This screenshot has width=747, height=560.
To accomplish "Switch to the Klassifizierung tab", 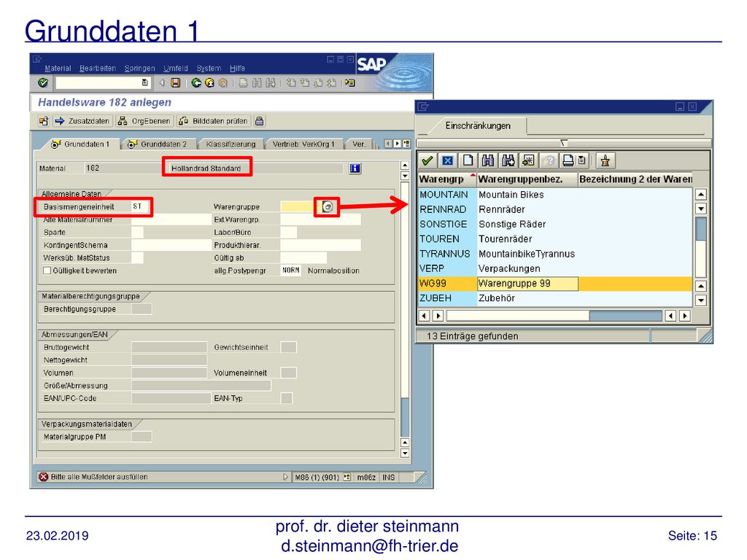I will [x=231, y=144].
